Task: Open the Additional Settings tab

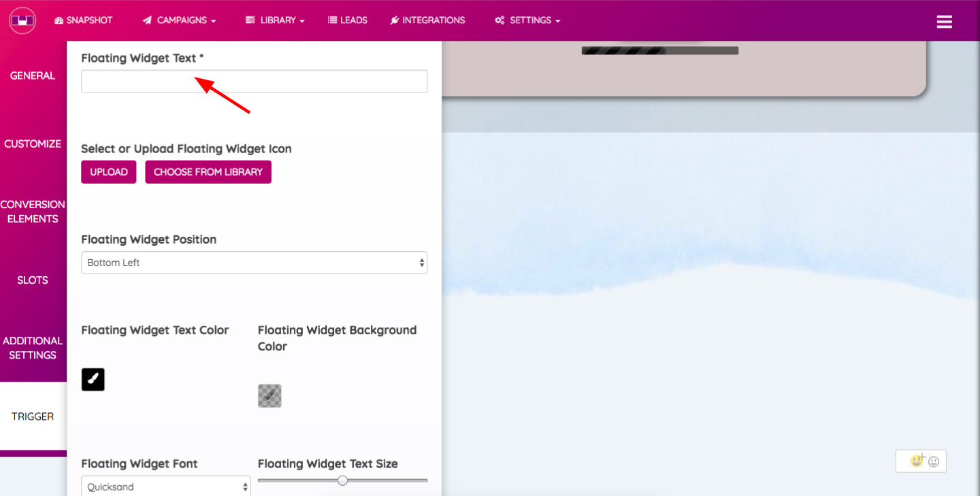Action: [33, 348]
